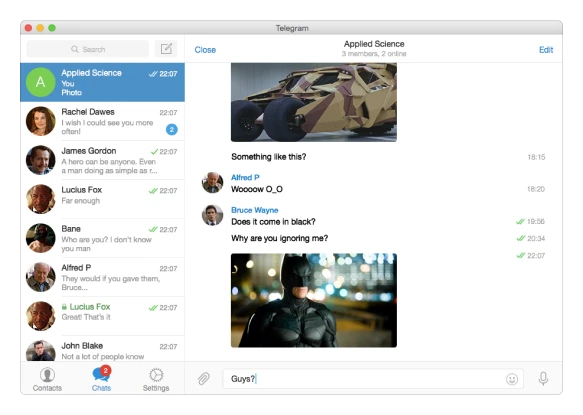Screen dimensions: 583x415
Task: Open the Tumbler vehicle photo in chat
Action: [314, 102]
